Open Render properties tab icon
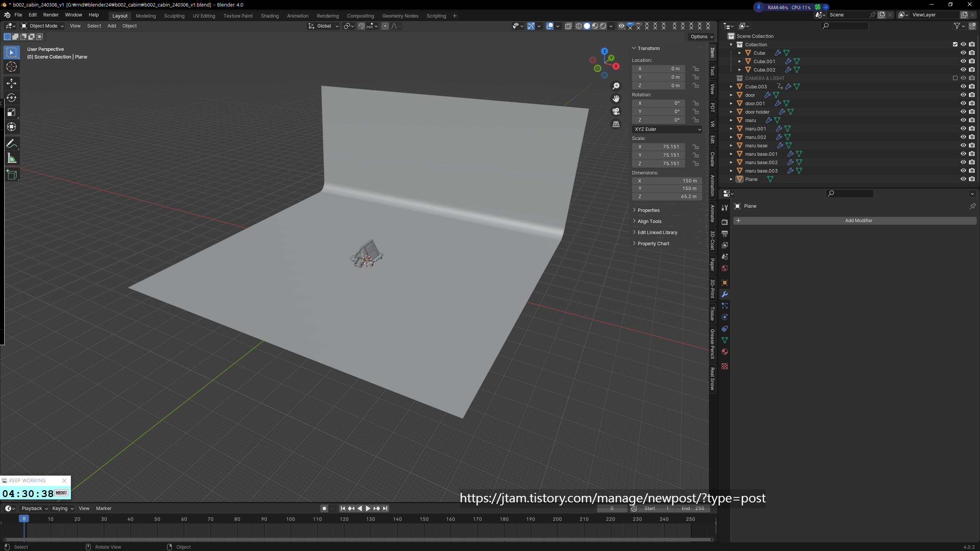Viewport: 980px width, 551px height. pyautogui.click(x=725, y=222)
